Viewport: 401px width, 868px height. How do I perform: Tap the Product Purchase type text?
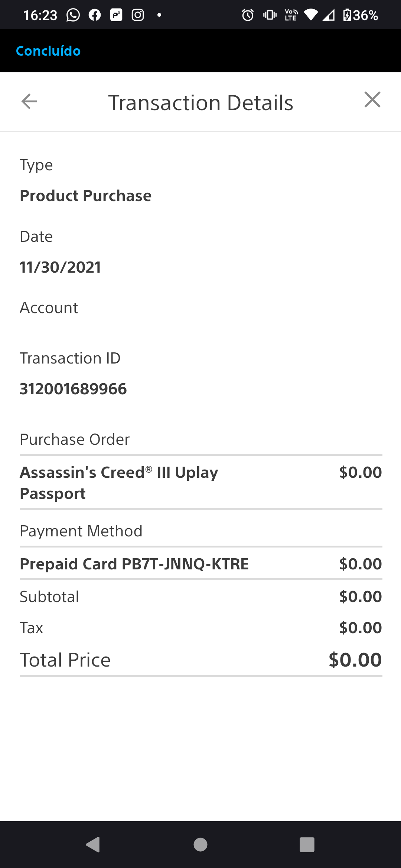(x=85, y=196)
